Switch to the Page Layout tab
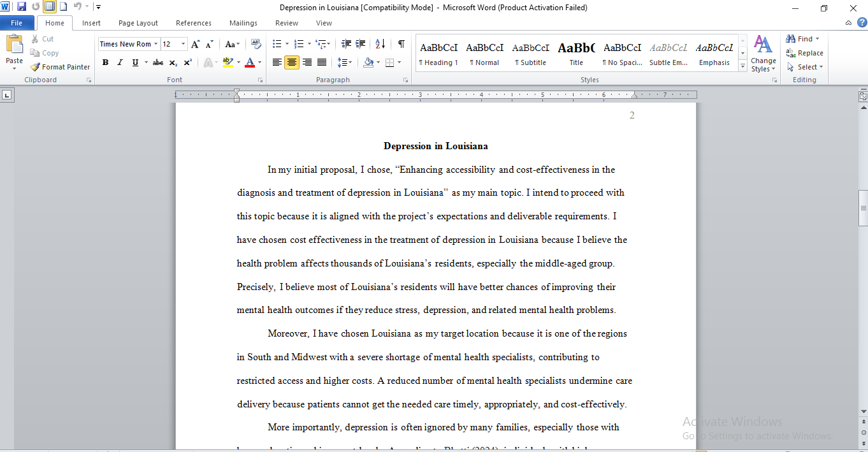This screenshot has width=868, height=452. 138,23
